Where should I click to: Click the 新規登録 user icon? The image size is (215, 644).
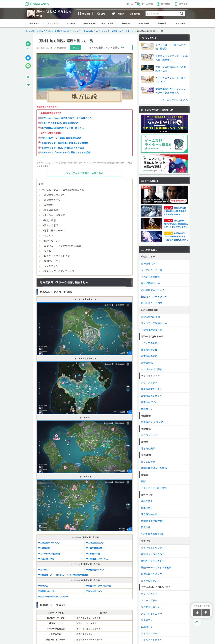pyautogui.click(x=158, y=4)
